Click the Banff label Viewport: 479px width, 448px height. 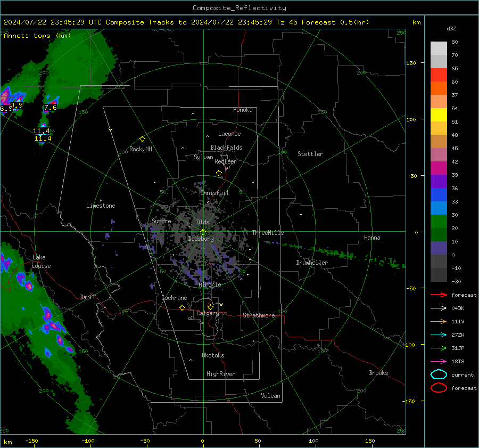coord(88,297)
